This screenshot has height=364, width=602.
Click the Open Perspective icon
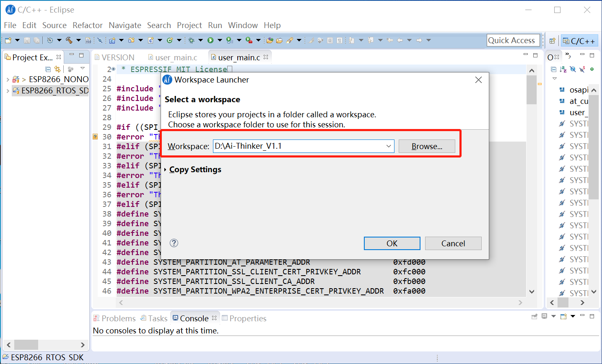tap(553, 41)
